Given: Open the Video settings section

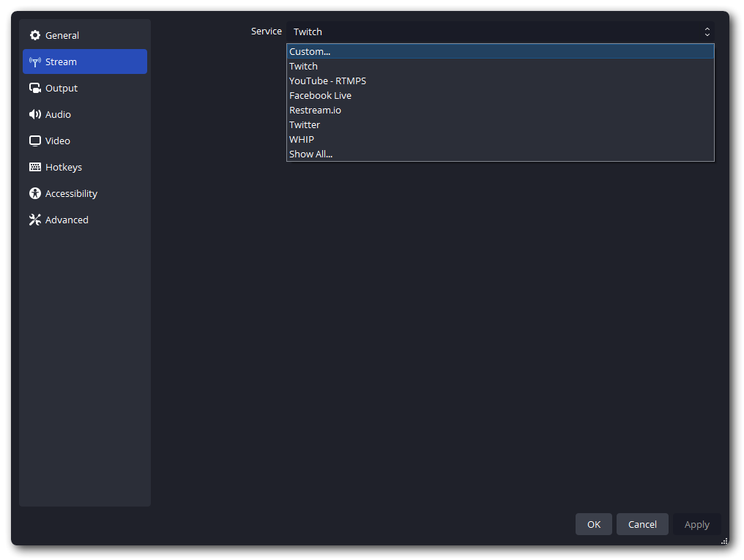Looking at the screenshot, I should (x=58, y=141).
